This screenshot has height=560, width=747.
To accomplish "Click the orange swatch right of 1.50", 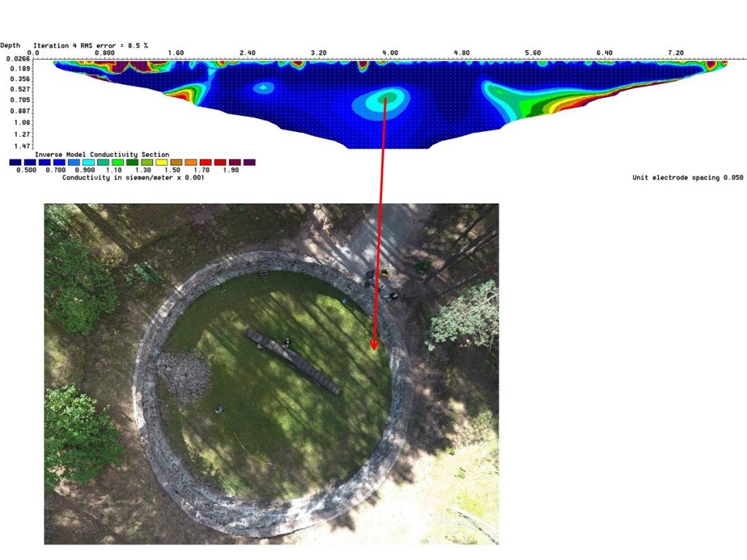I will point(191,162).
